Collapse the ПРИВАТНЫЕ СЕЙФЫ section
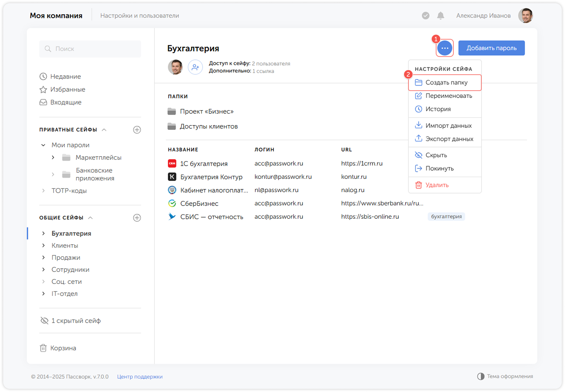This screenshot has width=565, height=392. [104, 130]
